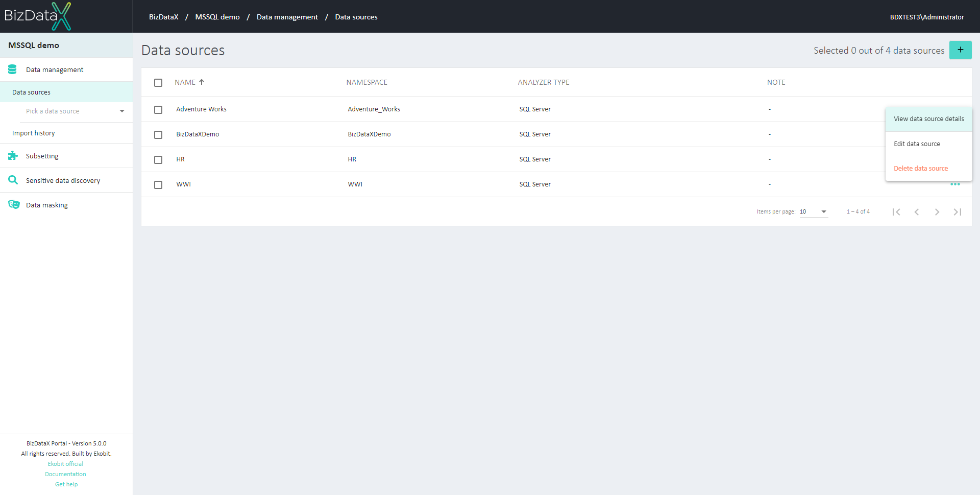Click the Subsetting puzzle piece icon
The width and height of the screenshot is (980, 495).
pyautogui.click(x=13, y=156)
